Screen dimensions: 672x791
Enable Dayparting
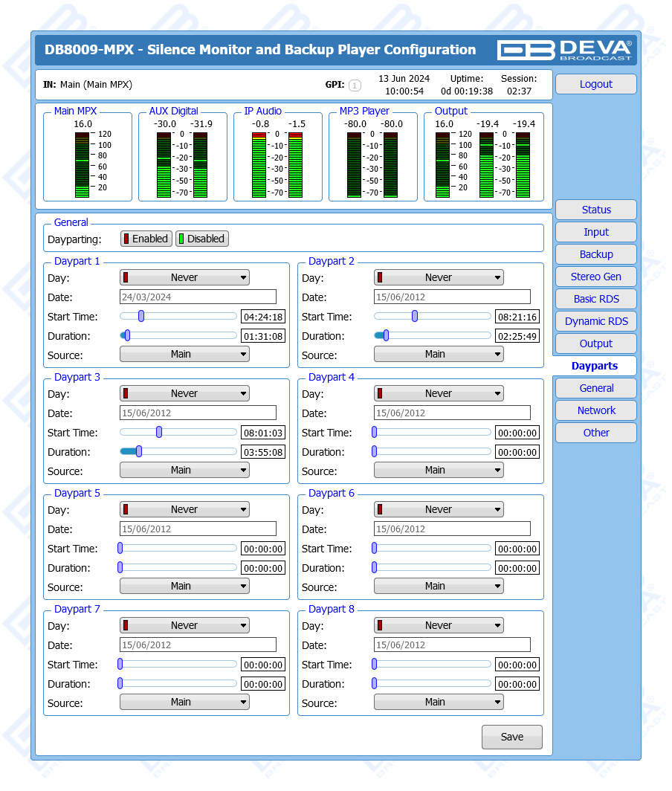pos(146,239)
